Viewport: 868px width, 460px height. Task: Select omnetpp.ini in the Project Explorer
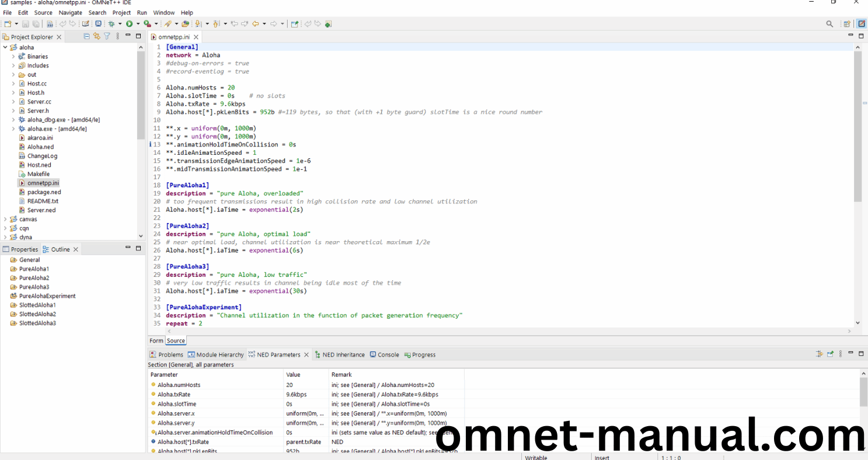[x=43, y=183]
